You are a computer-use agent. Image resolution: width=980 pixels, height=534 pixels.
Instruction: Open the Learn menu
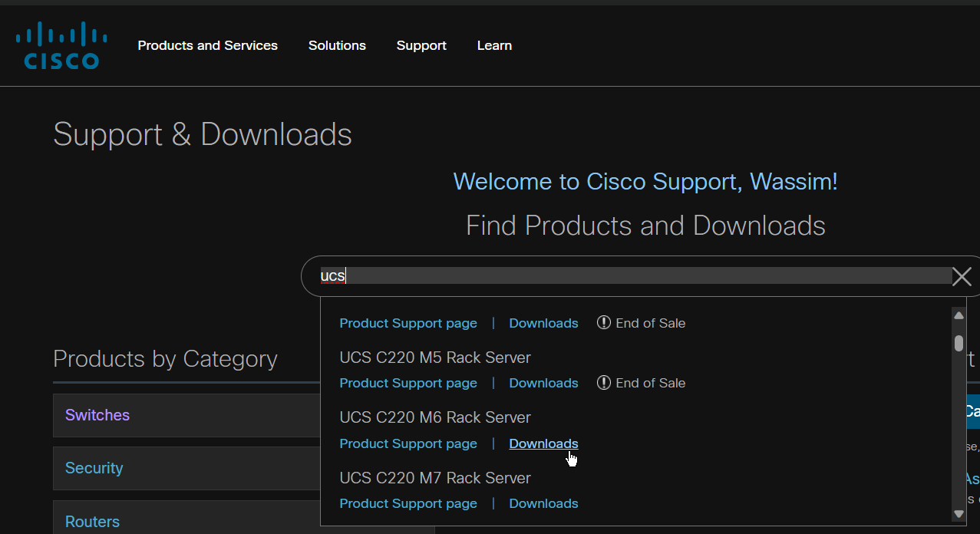coord(494,45)
